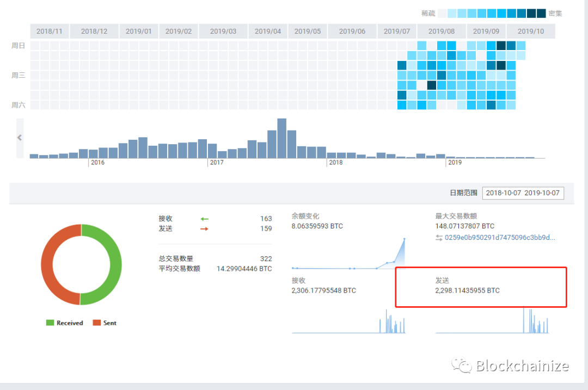Click the value 2,298.11435955 BTC
The height and width of the screenshot is (390, 588).
click(467, 290)
